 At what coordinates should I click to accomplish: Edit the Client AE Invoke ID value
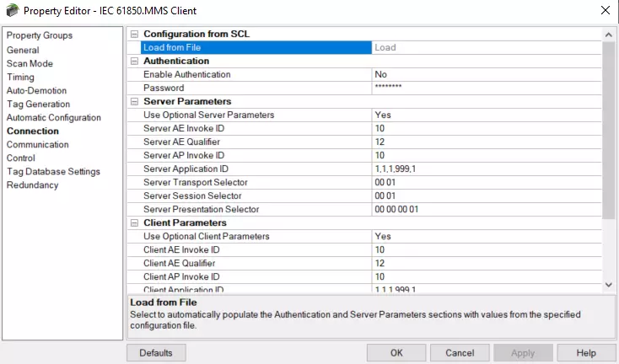click(x=487, y=250)
